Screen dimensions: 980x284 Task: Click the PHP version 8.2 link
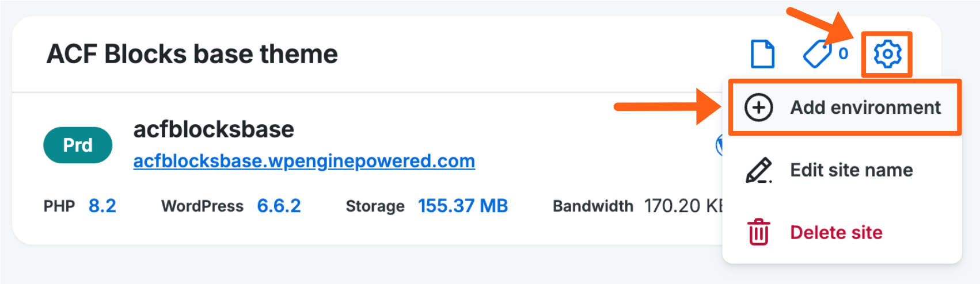[x=102, y=206]
